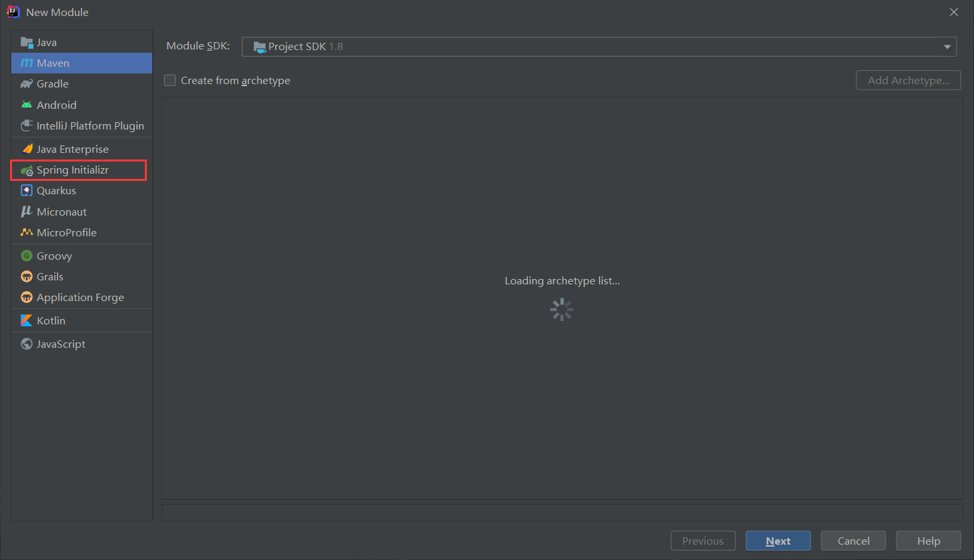Click the Grails icon
974x560 pixels.
pyautogui.click(x=27, y=276)
